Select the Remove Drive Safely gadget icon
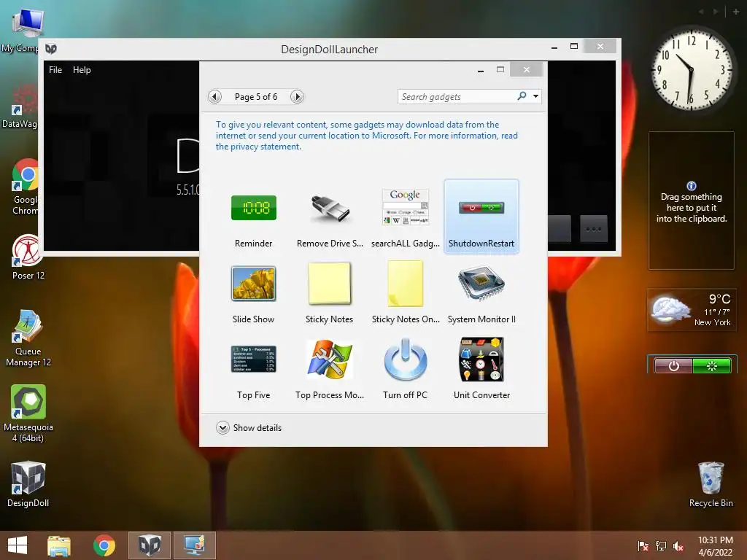Image resolution: width=747 pixels, height=560 pixels. point(330,209)
